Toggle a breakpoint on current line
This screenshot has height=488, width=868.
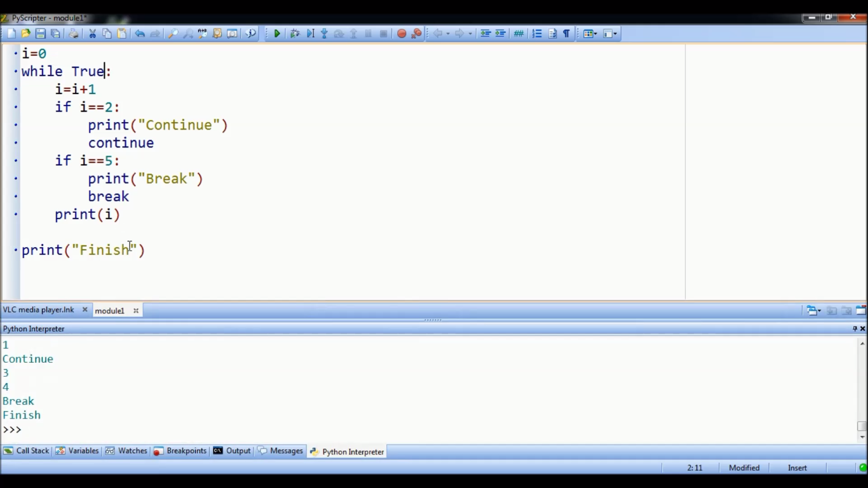(x=401, y=33)
